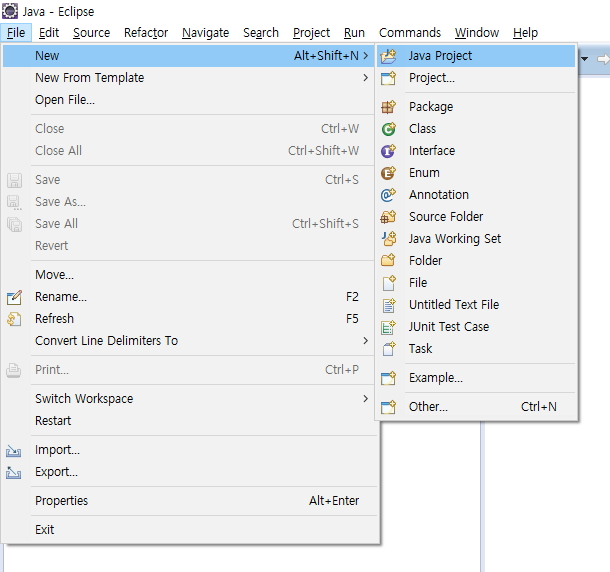
Task: Expand the Switch Workspace submenu arrow
Action: click(365, 399)
